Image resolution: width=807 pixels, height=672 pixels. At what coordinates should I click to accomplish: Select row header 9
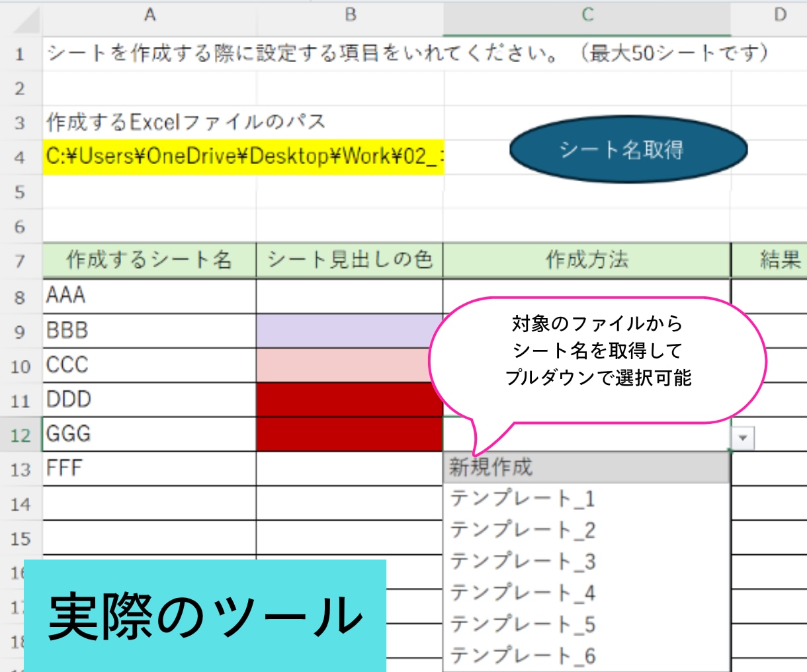click(21, 331)
